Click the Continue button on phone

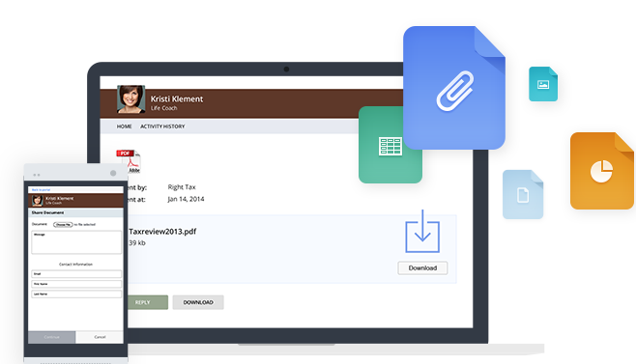point(51,337)
